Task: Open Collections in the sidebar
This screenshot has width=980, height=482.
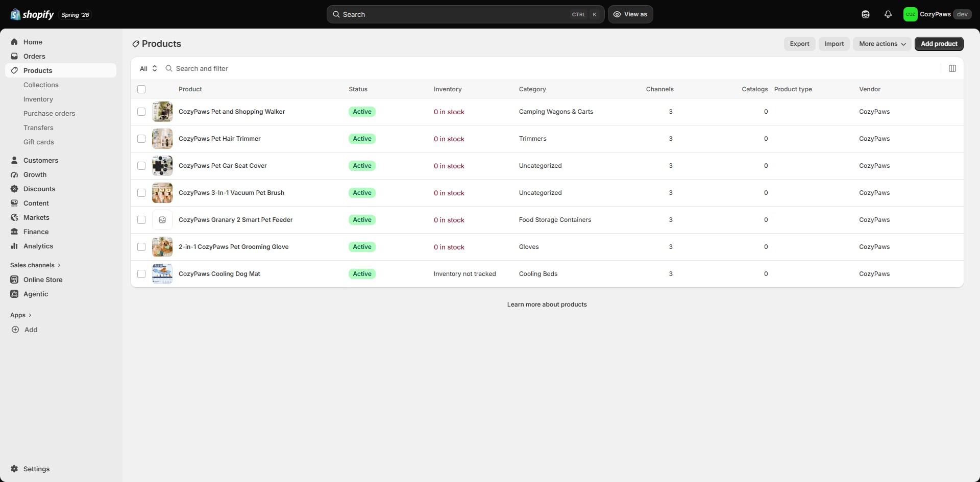Action: point(41,85)
